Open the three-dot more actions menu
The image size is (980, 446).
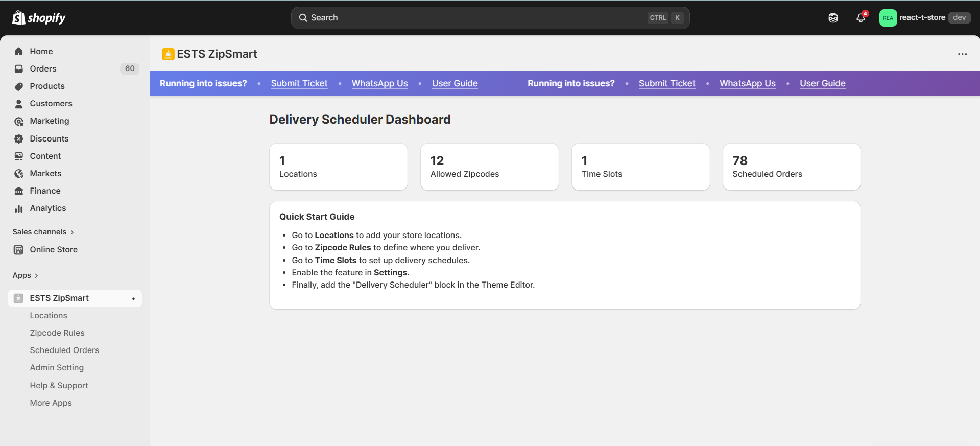[x=962, y=54]
